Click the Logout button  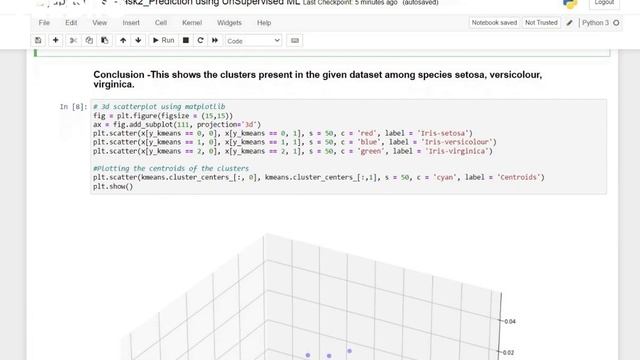click(x=604, y=3)
